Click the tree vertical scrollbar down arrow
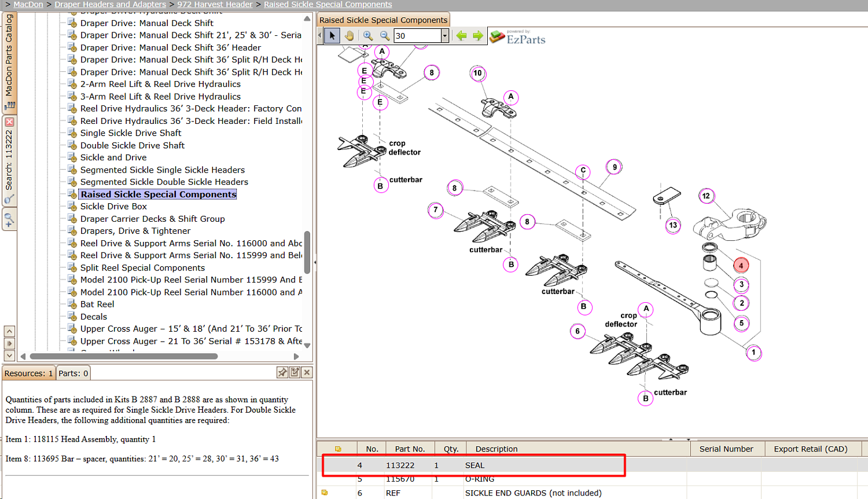 tap(307, 346)
